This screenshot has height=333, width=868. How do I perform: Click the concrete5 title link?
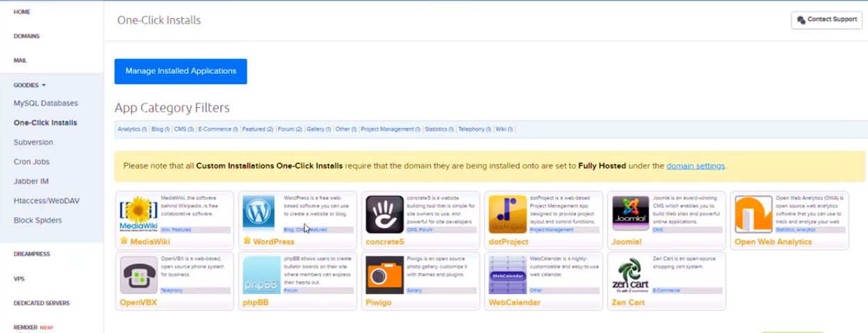[x=385, y=242]
